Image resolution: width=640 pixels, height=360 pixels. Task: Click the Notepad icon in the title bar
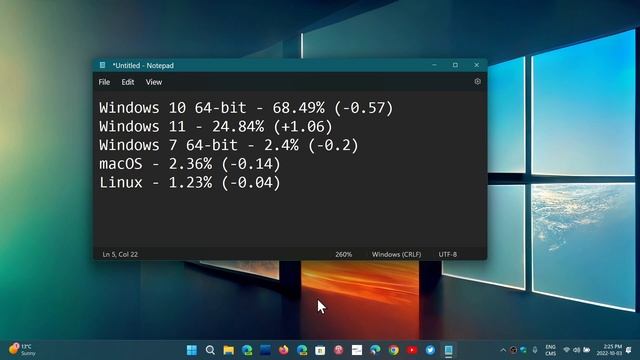(102, 65)
